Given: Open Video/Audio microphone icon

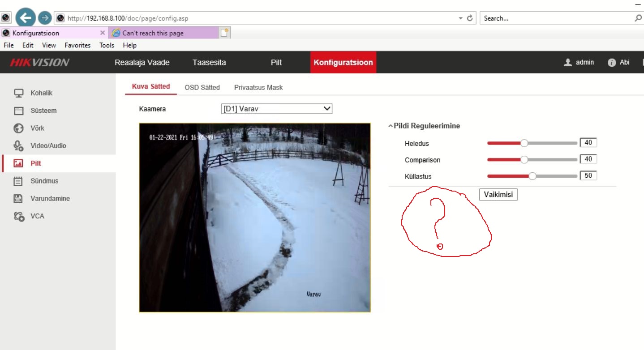Looking at the screenshot, I should (x=18, y=145).
